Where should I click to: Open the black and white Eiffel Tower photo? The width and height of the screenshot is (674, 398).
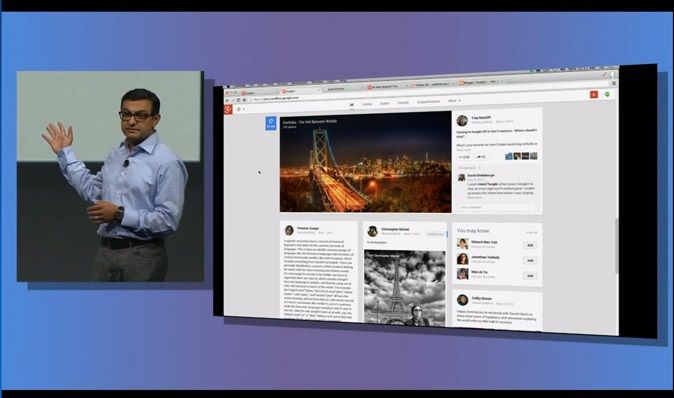[x=404, y=288]
